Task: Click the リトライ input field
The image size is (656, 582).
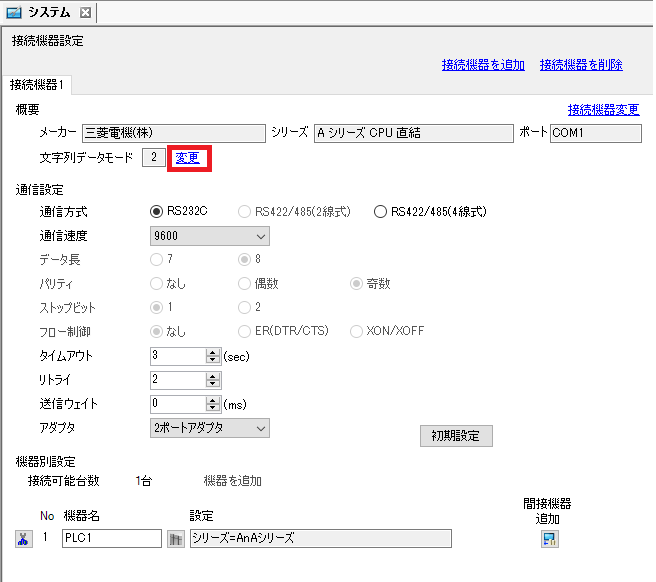Action: [x=178, y=380]
